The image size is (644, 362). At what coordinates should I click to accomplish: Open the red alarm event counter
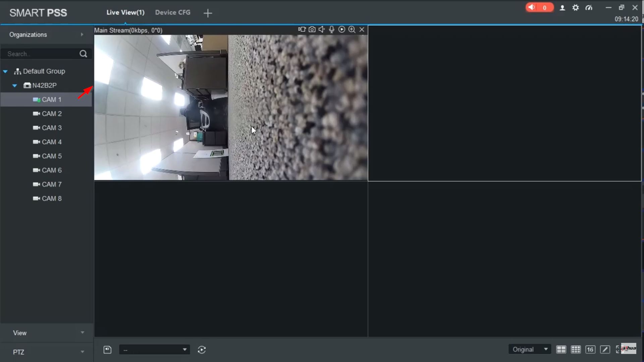[539, 7]
